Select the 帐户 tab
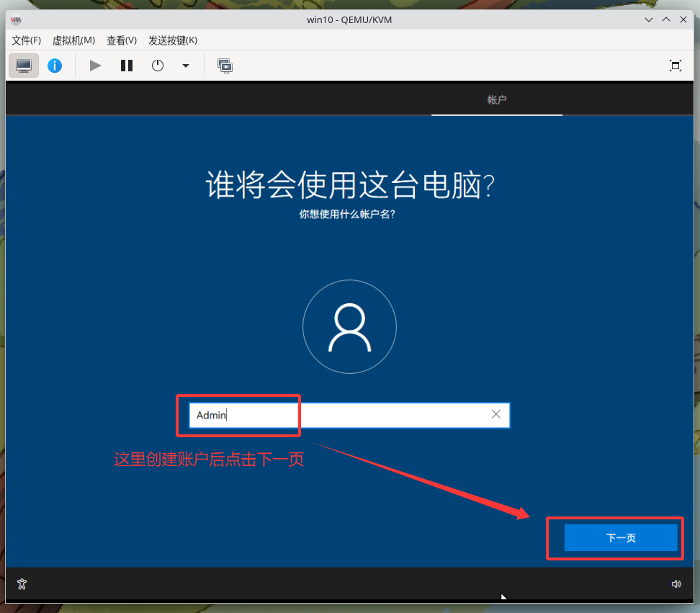 point(497,100)
